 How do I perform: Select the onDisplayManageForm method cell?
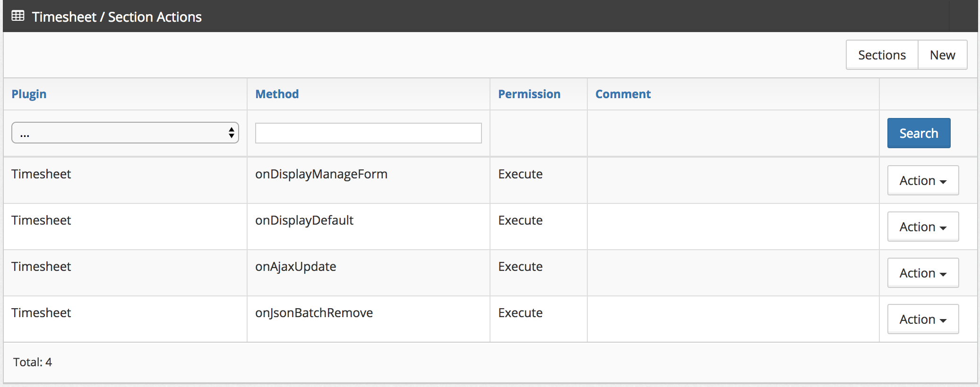(x=321, y=174)
